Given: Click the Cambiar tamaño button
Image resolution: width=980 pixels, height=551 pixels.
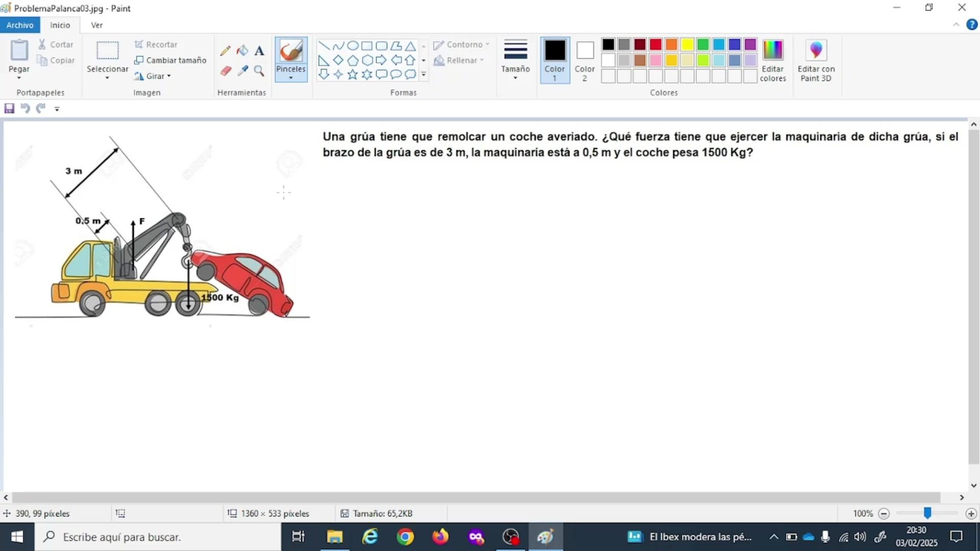Looking at the screenshot, I should (170, 60).
